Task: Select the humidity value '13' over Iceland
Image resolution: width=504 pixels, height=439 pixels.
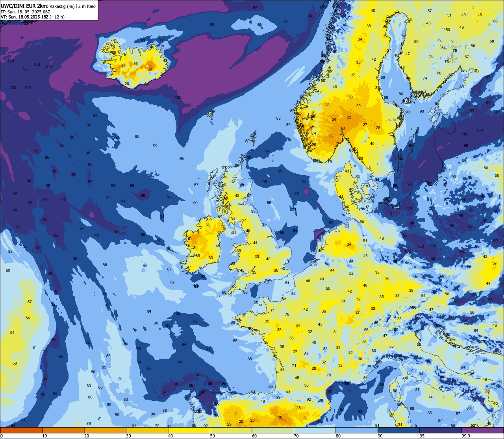Action: click(x=150, y=70)
